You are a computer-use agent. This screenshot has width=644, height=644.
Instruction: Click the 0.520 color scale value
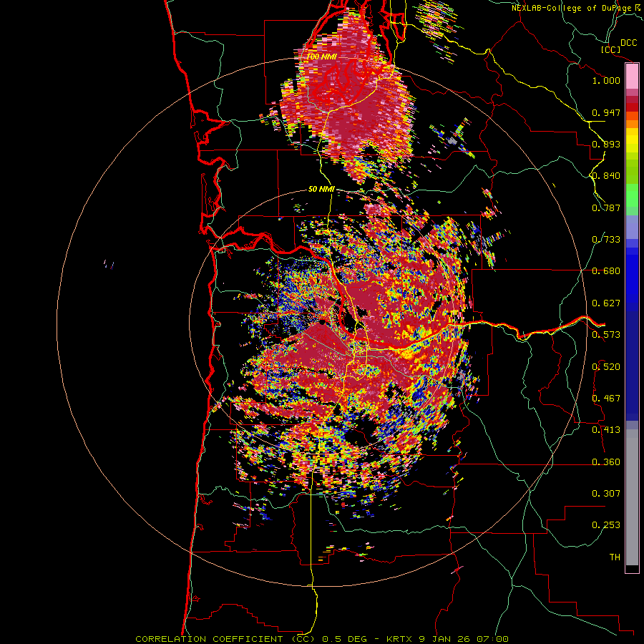(x=606, y=367)
